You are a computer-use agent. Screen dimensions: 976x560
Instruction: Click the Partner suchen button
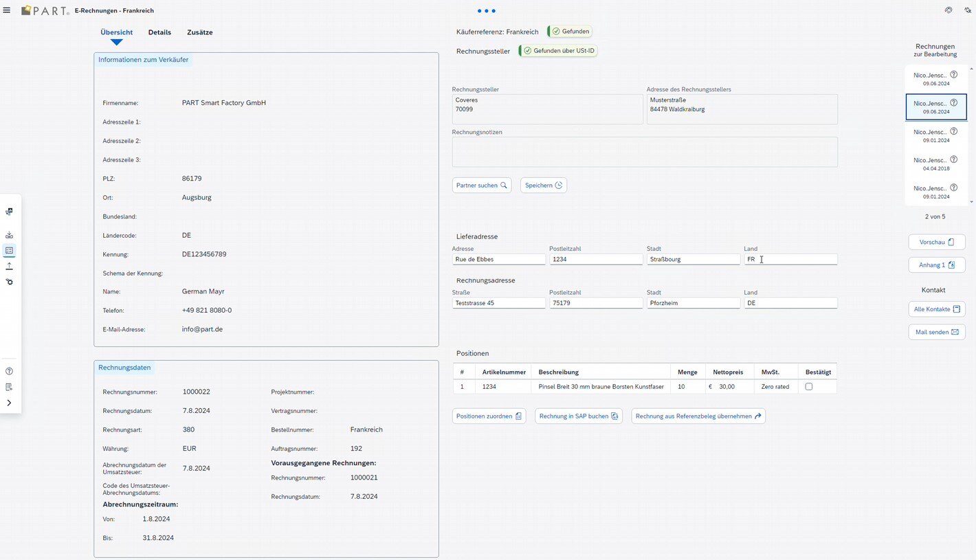click(482, 186)
